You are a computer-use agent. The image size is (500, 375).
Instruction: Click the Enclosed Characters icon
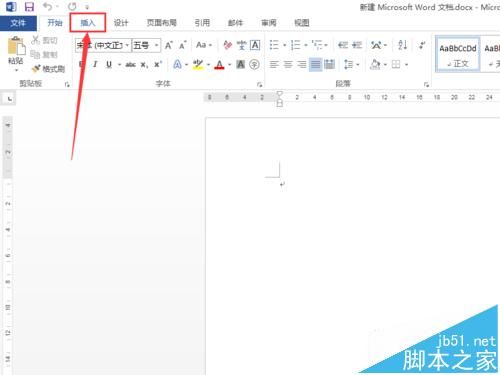click(254, 64)
